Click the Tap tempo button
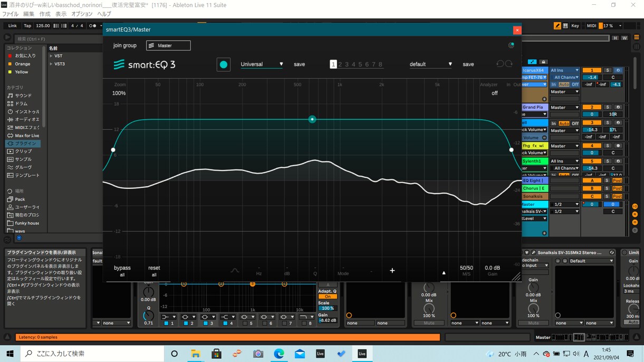 point(27,26)
